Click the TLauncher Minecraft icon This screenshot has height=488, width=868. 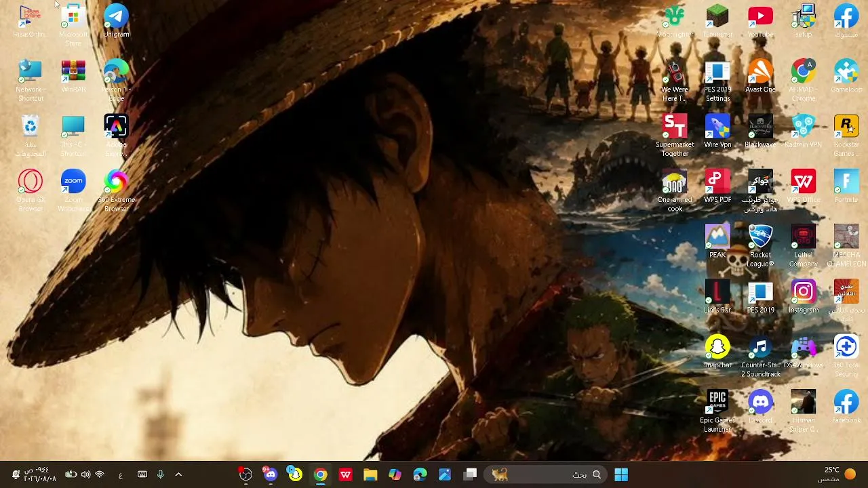[717, 21]
